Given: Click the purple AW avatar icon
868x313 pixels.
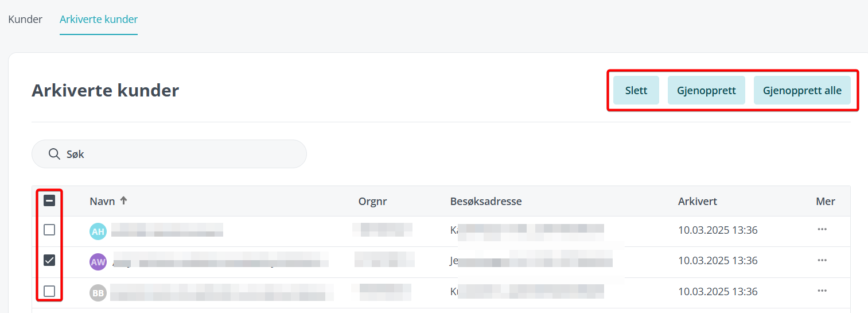Looking at the screenshot, I should tap(98, 262).
